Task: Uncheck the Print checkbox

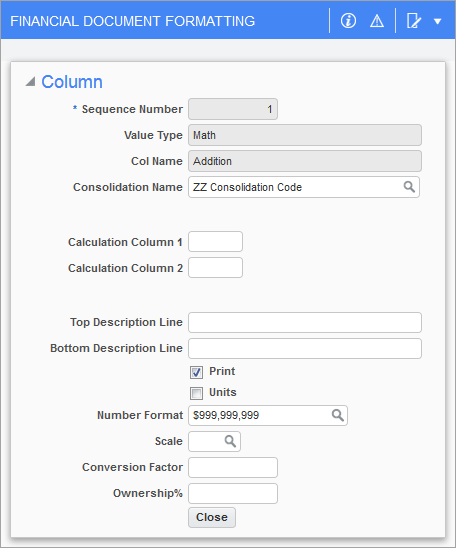Action: [x=196, y=372]
